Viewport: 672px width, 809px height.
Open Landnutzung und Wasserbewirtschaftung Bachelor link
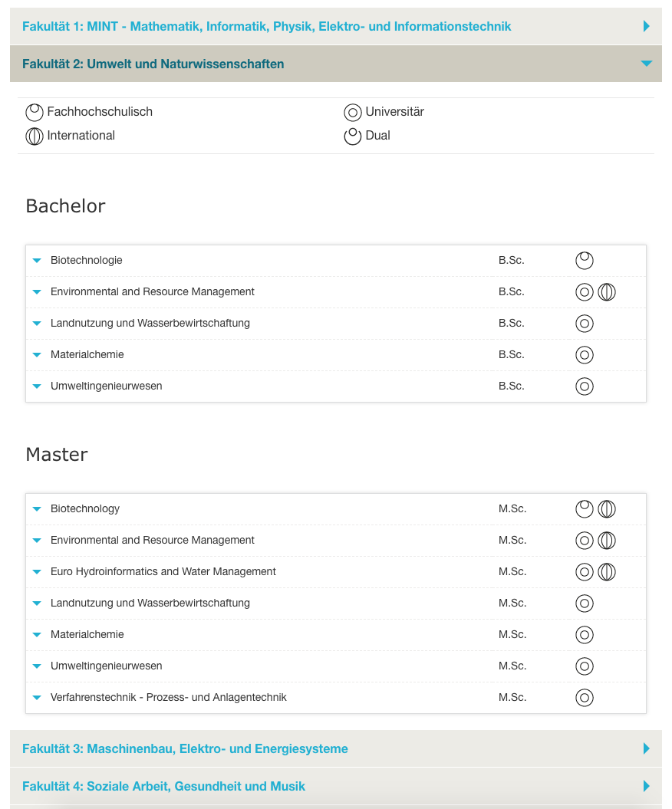(150, 324)
